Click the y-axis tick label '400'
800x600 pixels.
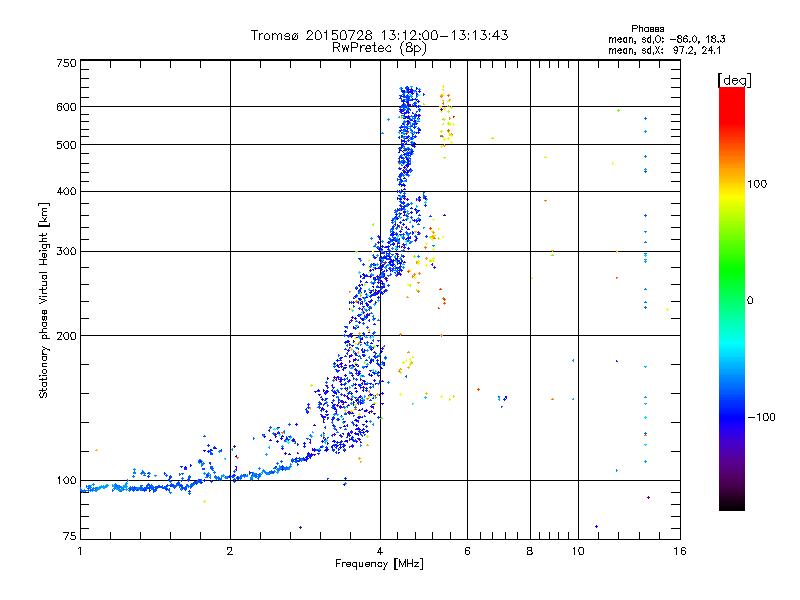[66, 191]
